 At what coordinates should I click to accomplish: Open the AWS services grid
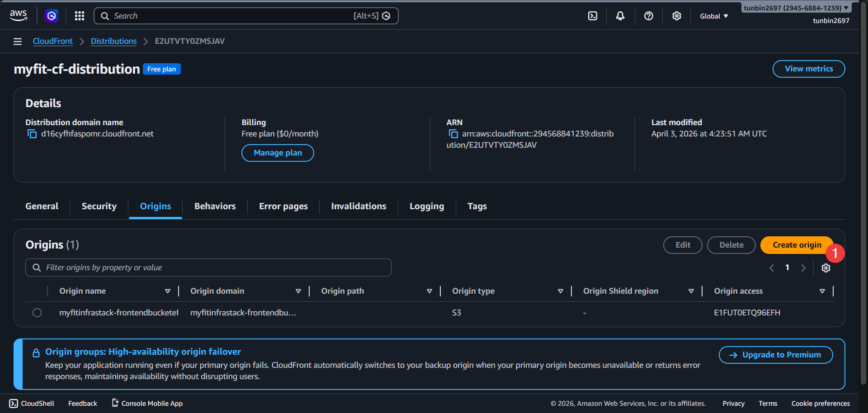click(x=79, y=15)
